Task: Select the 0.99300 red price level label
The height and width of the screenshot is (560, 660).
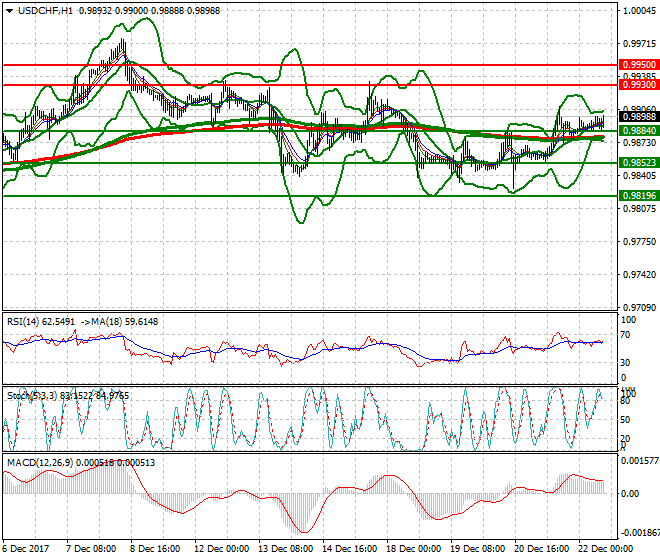Action: (639, 85)
